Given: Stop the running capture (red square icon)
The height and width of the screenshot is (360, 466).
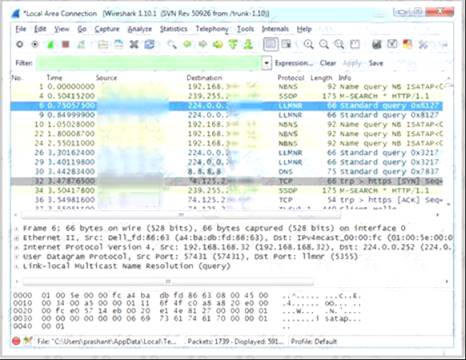Looking at the screenshot, I should pos(66,44).
